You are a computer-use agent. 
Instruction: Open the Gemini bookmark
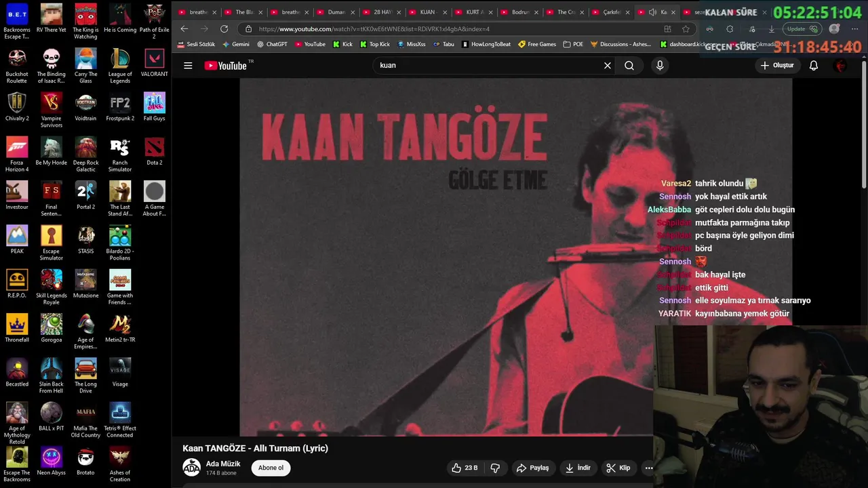point(236,44)
